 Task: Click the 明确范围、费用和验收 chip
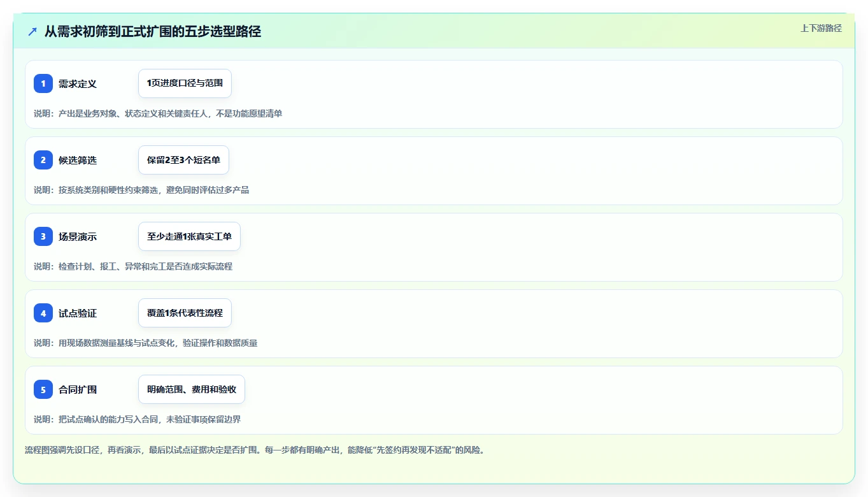click(192, 389)
